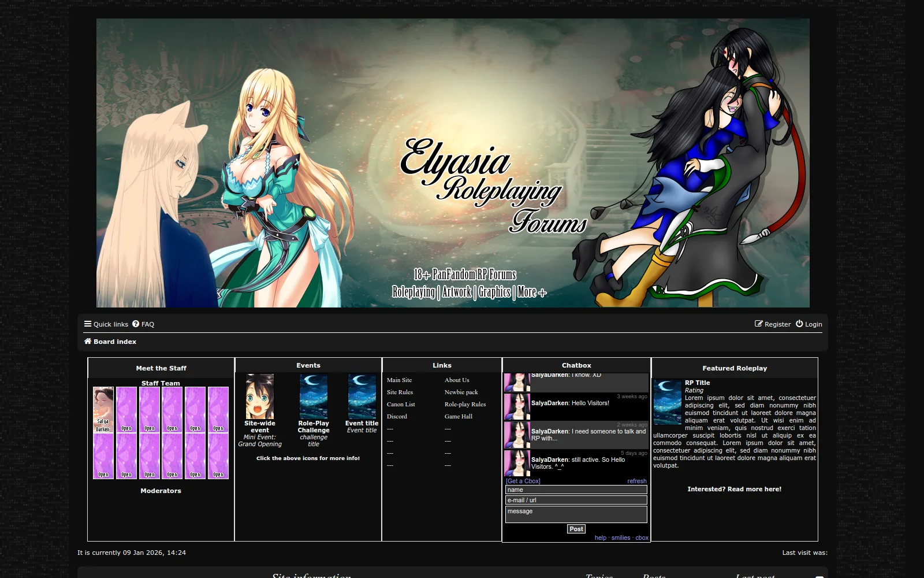Open the Canon List link

401,405
